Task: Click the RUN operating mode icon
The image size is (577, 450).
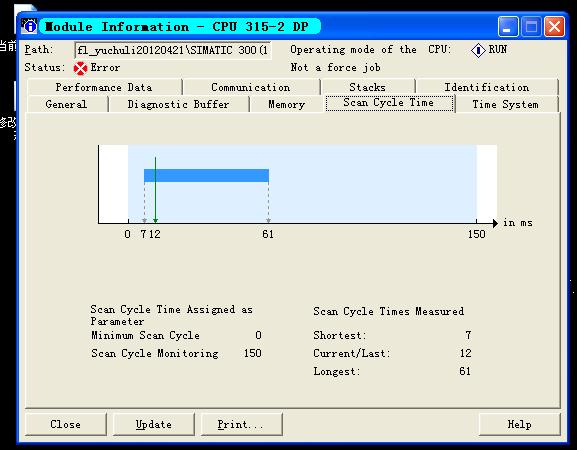Action: 478,50
